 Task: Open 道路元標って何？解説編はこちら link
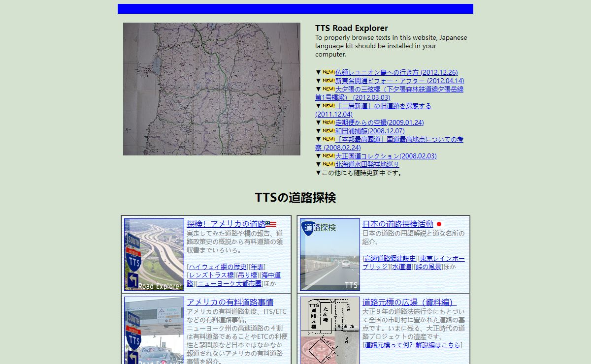pyautogui.click(x=412, y=345)
